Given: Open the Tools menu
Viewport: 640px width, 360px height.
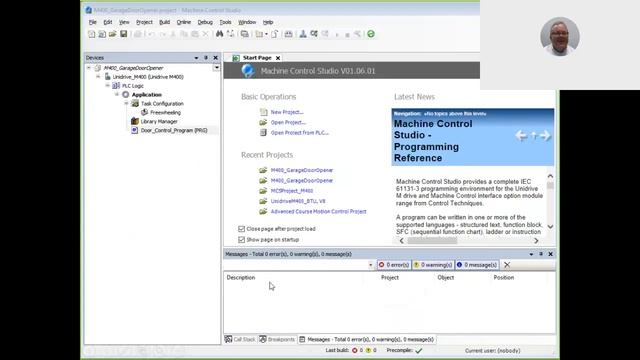Looking at the screenshot, I should [225, 22].
